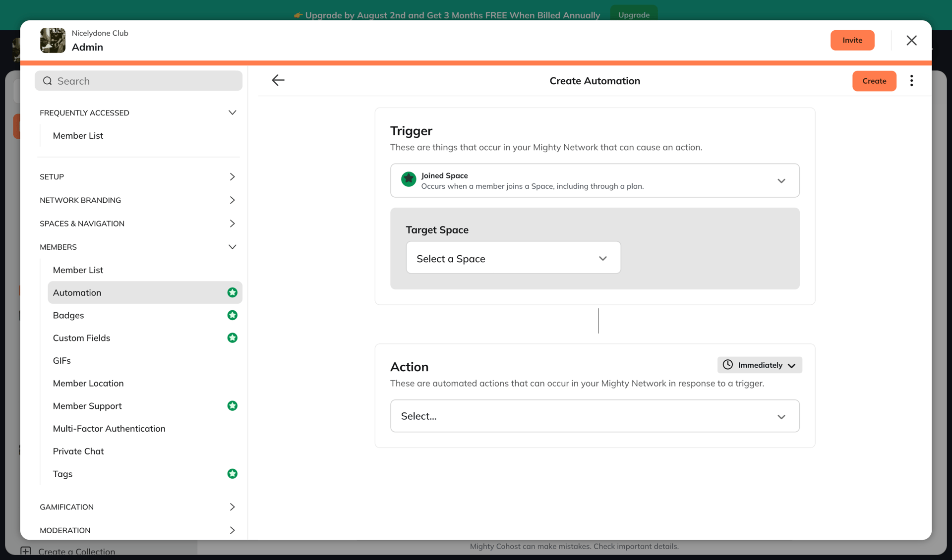Click inside the Search input field
Viewport: 952px width, 560px height.
pyautogui.click(x=139, y=80)
